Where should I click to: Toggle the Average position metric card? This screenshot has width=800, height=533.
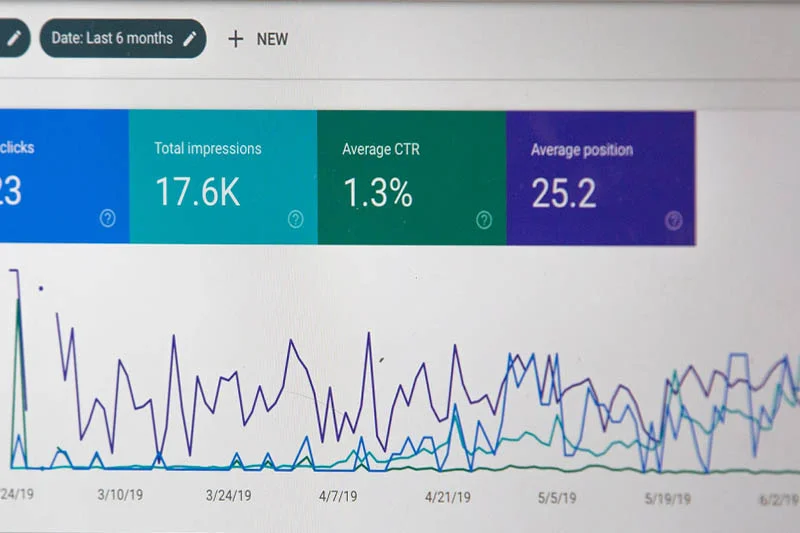point(601,179)
